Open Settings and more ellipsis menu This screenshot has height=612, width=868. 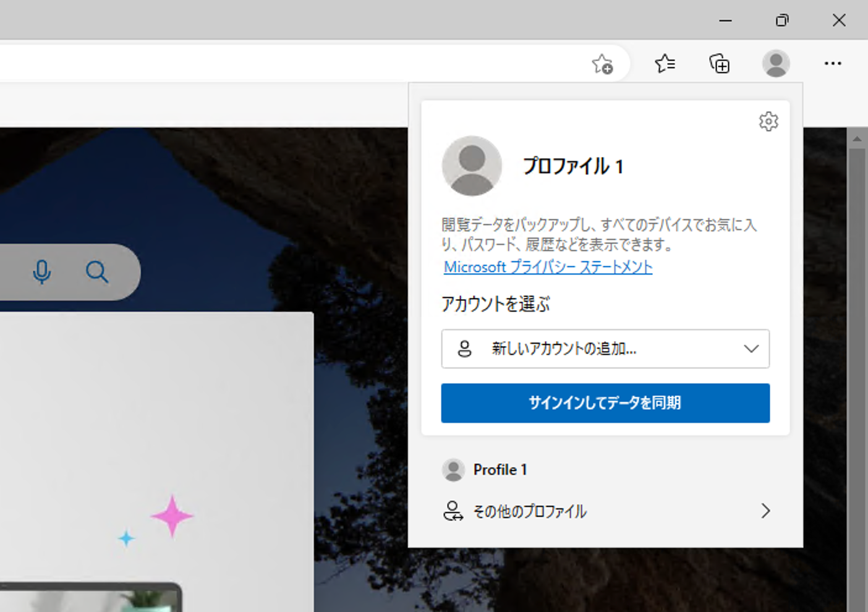click(x=833, y=64)
